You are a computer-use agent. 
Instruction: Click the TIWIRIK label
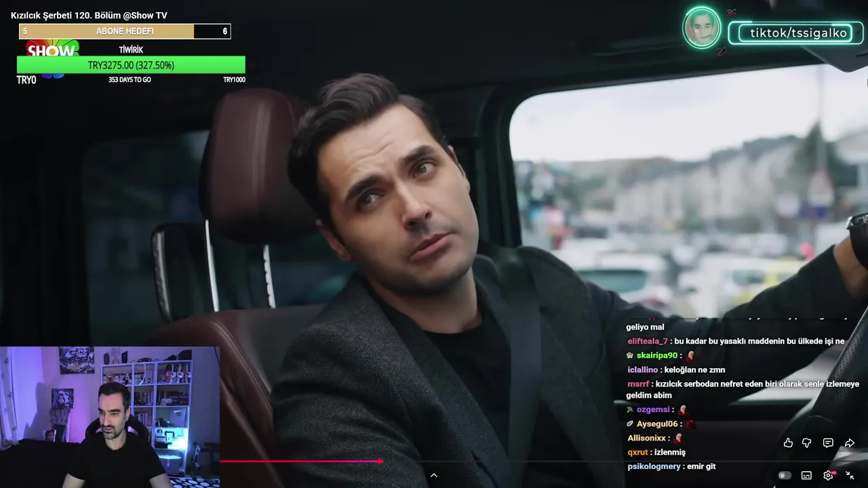tap(131, 50)
